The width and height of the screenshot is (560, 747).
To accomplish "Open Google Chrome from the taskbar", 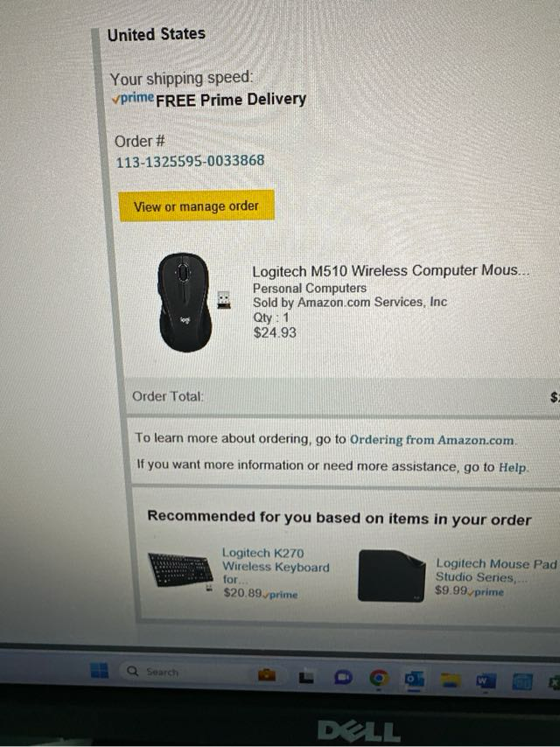I will pyautogui.click(x=379, y=677).
